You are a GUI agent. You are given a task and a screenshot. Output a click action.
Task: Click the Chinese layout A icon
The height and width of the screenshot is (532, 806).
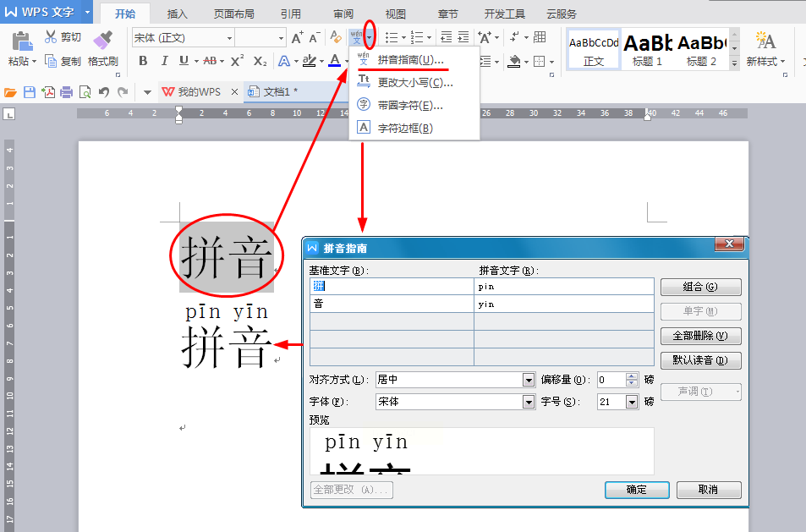[x=485, y=37]
